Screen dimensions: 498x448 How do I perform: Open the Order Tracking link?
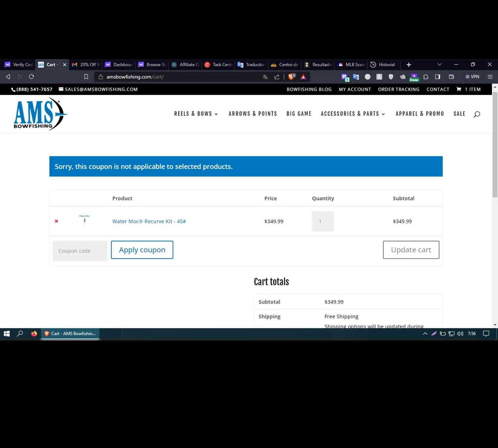click(399, 89)
